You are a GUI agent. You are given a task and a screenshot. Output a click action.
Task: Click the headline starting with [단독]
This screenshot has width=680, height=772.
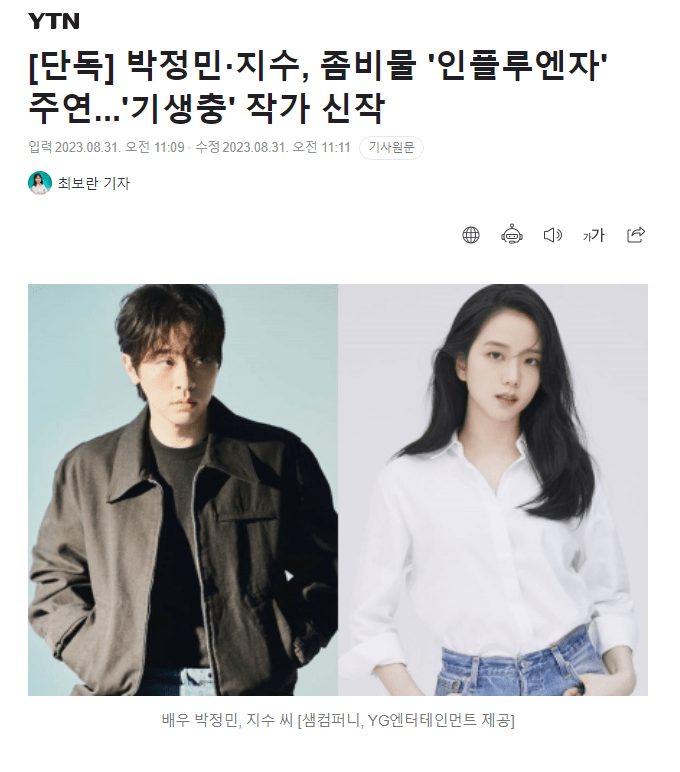tap(319, 87)
